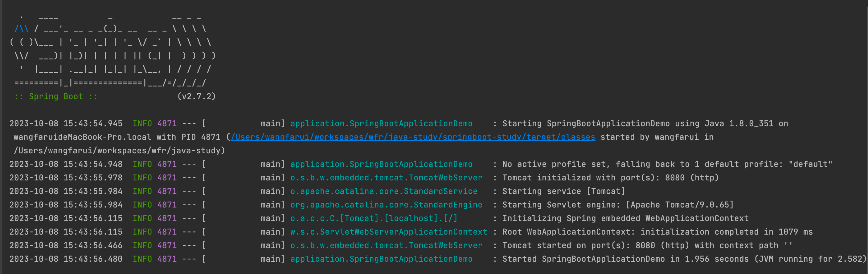This screenshot has width=868, height=274.
Task: Click the 15:43:56.480 timestamp
Action: [x=93, y=259]
